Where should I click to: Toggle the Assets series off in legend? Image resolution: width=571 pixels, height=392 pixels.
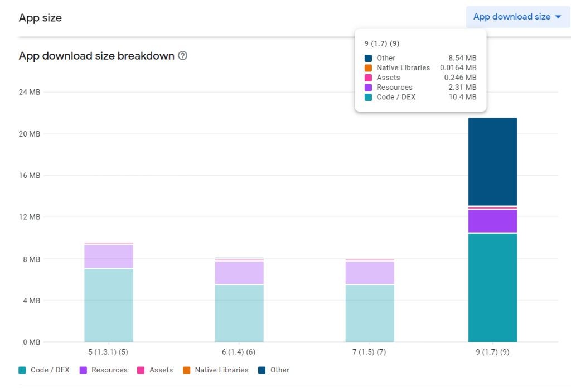155,370
